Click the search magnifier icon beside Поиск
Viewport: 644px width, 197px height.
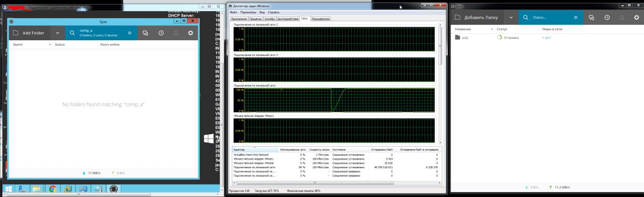[526, 17]
